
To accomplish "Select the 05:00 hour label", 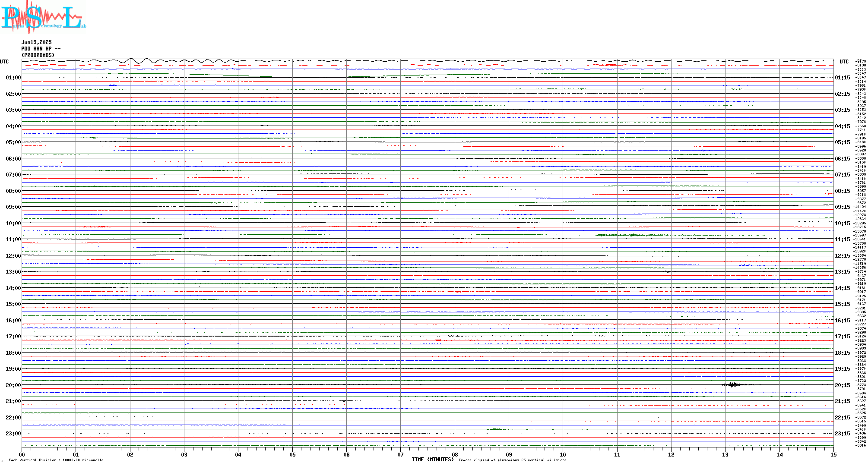I will point(13,142).
